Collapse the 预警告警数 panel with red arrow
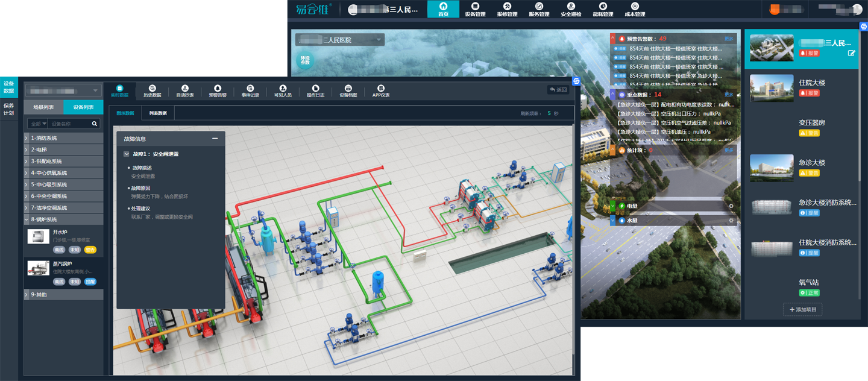 point(613,39)
